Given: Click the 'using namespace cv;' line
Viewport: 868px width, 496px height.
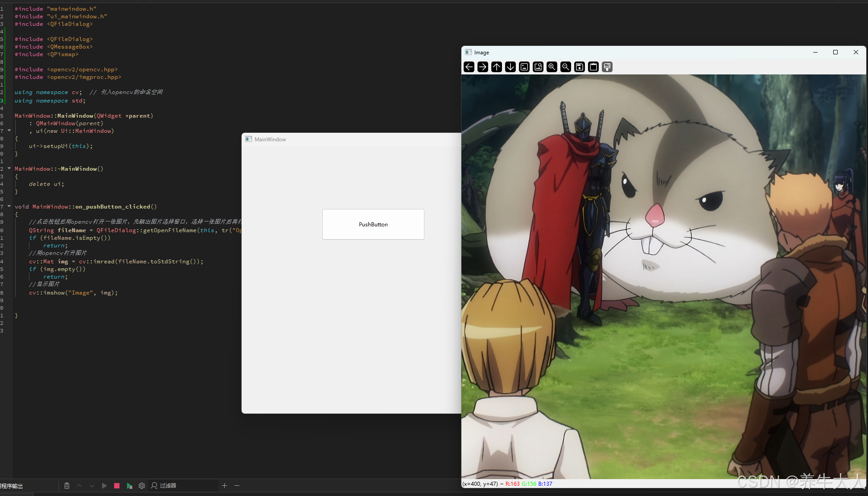Looking at the screenshot, I should (48, 92).
